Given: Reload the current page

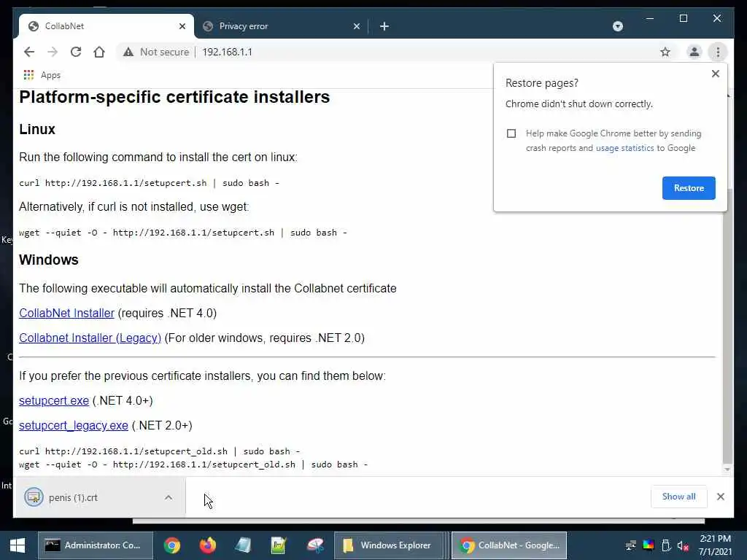Looking at the screenshot, I should (76, 52).
